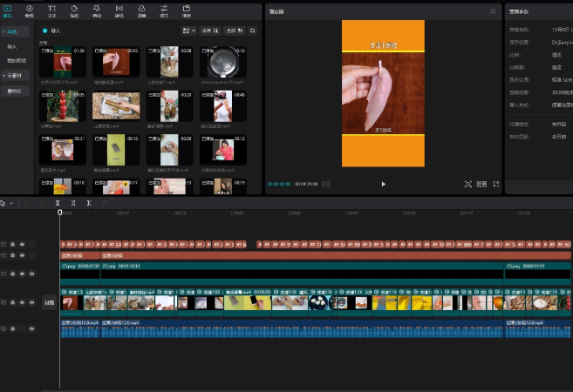
Task: Click the search icon in media panel
Action: click(x=253, y=30)
